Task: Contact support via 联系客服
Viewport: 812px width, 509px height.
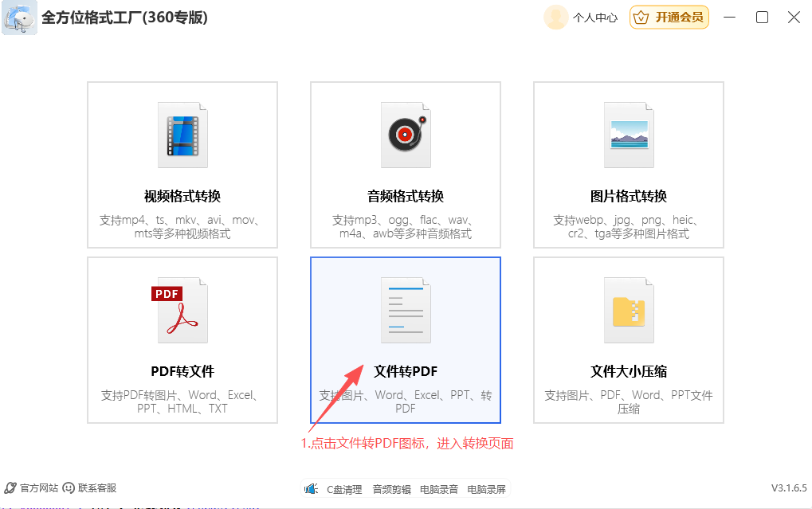Action: click(x=89, y=487)
